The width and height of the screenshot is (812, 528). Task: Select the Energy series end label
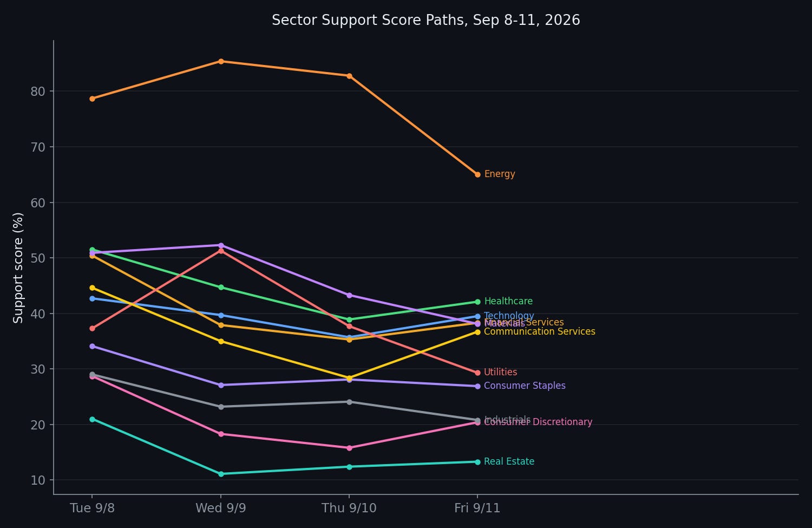[x=500, y=174]
